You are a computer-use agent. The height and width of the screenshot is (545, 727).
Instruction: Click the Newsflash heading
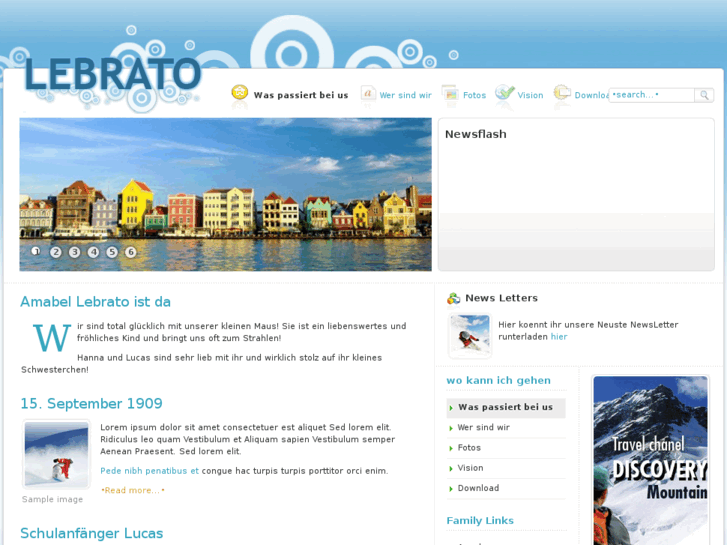476,134
